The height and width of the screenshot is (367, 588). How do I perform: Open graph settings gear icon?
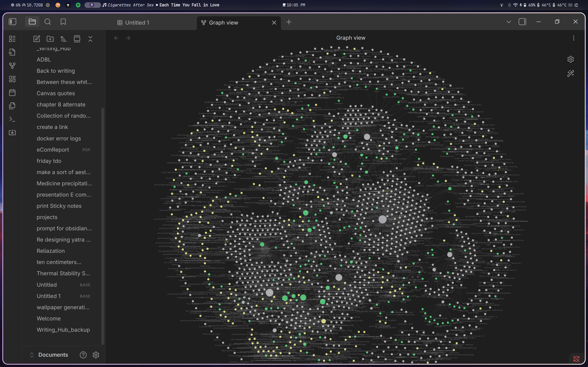(x=570, y=59)
